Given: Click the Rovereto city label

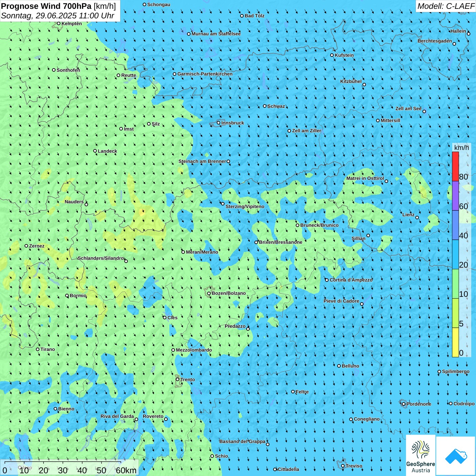Looking at the screenshot, I should [x=153, y=416].
